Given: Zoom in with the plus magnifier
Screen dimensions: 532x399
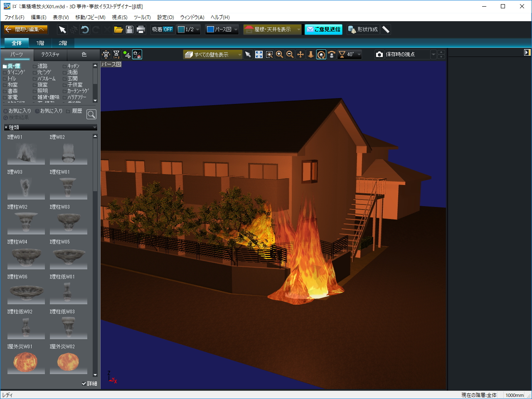Looking at the screenshot, I should [280, 54].
